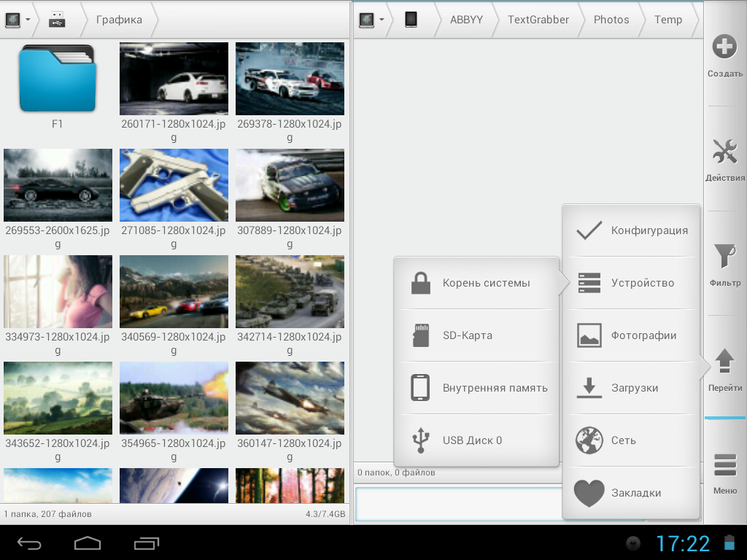The image size is (747, 560).
Task: Select the Temp breadcrumb
Action: pos(668,20)
